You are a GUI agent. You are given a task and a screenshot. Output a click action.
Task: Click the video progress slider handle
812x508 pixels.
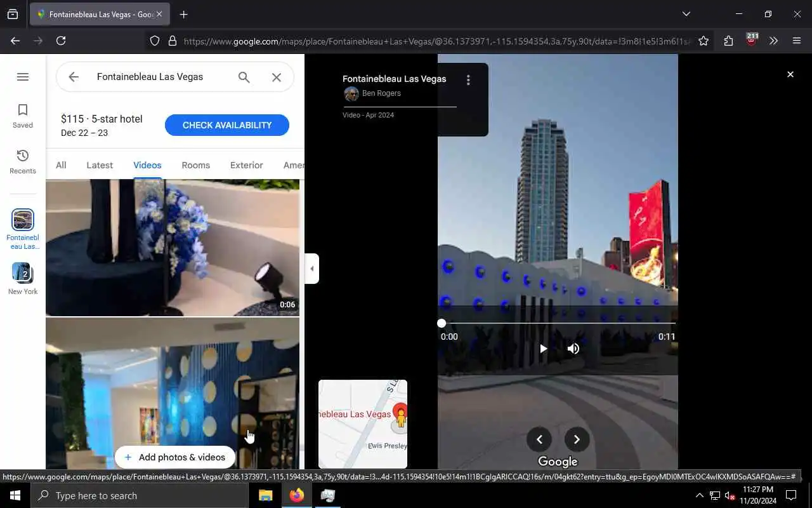[x=442, y=323]
